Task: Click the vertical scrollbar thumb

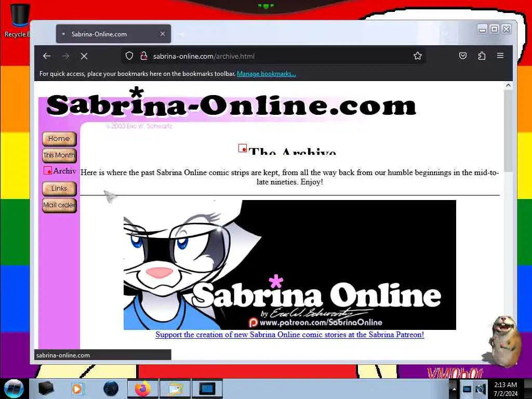Action: coord(508,130)
